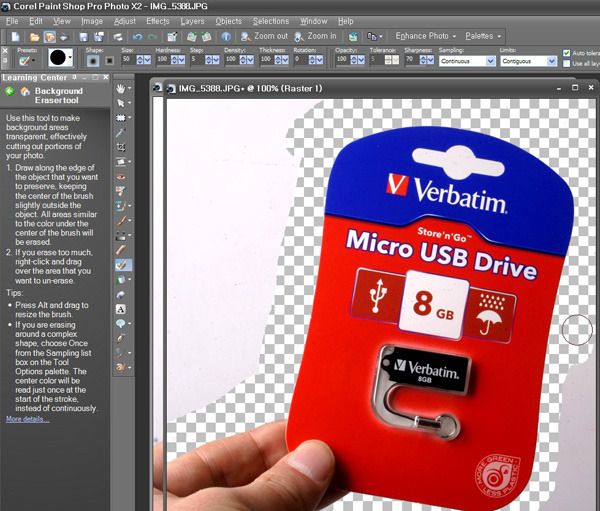Open the Presets dropdown
Image resolution: width=600 pixels, height=511 pixels.
(27, 60)
